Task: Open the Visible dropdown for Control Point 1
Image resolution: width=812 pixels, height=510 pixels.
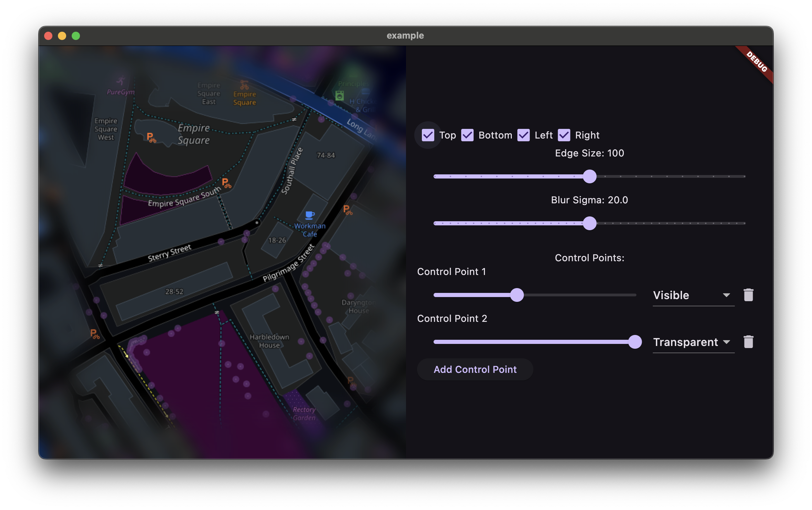Action: (x=693, y=295)
